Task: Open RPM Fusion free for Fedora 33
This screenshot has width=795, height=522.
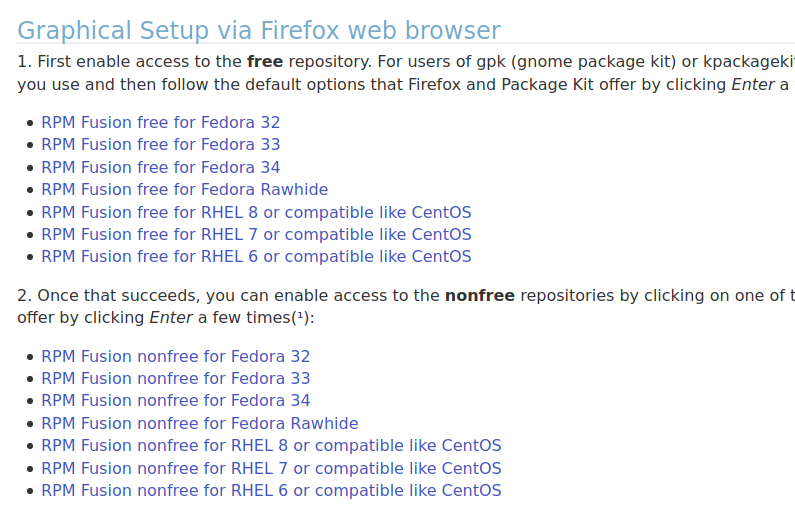Action: tap(160, 145)
